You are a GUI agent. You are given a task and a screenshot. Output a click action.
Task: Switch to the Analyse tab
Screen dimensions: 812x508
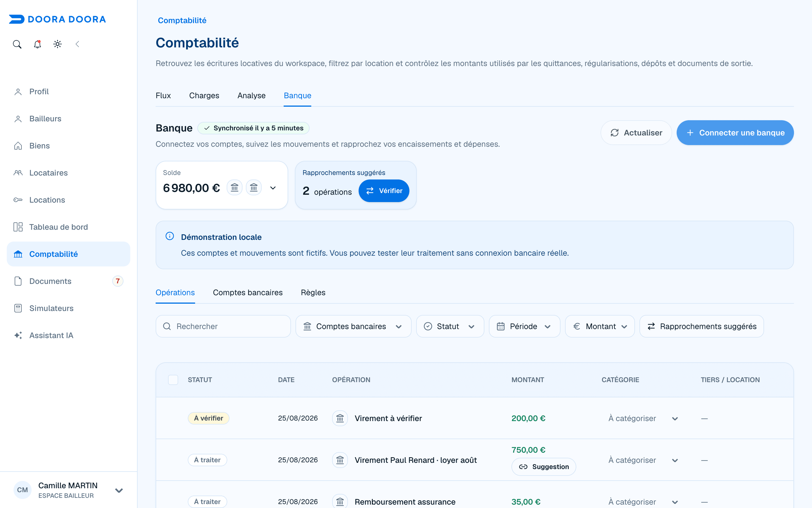(251, 95)
